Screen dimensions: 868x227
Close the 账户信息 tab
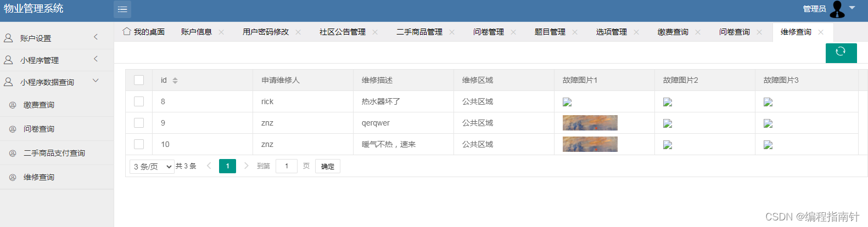pyautogui.click(x=221, y=32)
